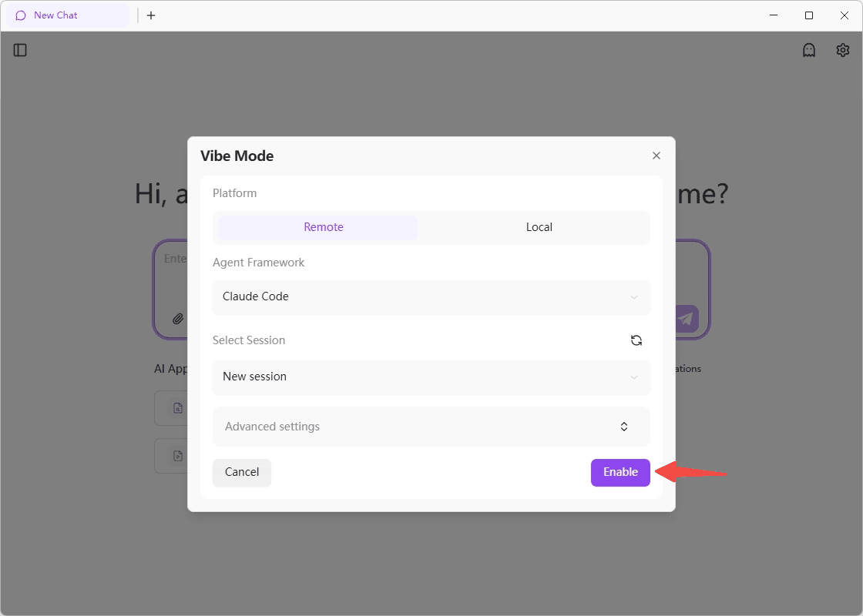Select the Remote platform option
863x616 pixels.
323,227
